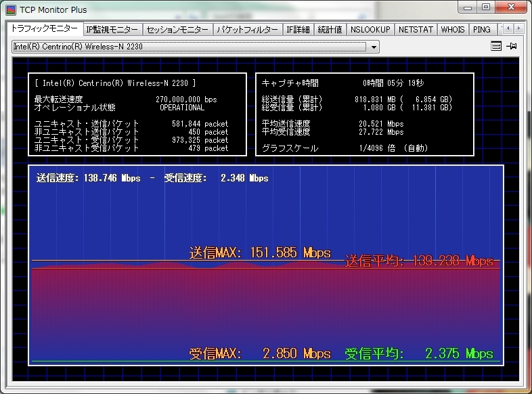
Task: Switch to the IF詳細 tab
Action: click(x=298, y=30)
